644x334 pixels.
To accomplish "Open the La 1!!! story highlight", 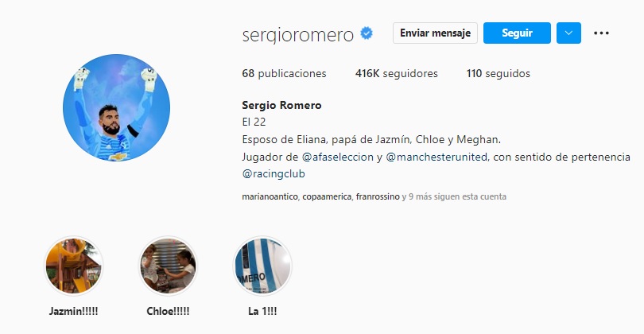I will pyautogui.click(x=262, y=266).
